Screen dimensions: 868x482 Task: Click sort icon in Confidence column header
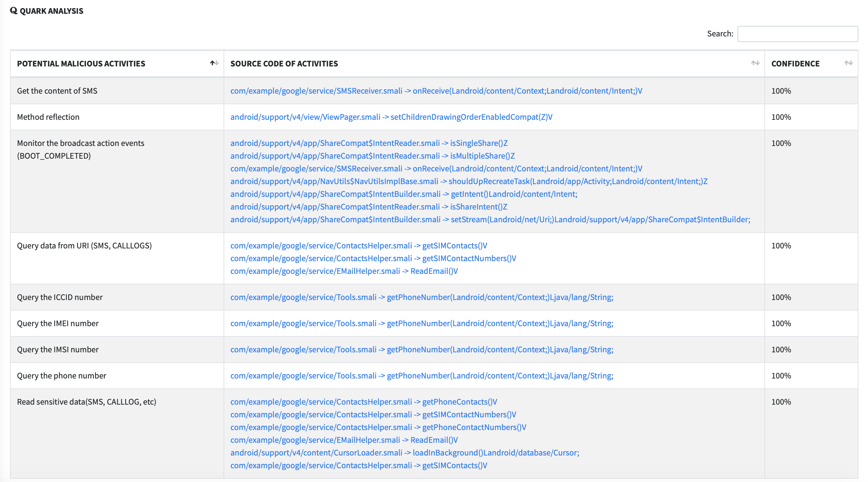[848, 63]
